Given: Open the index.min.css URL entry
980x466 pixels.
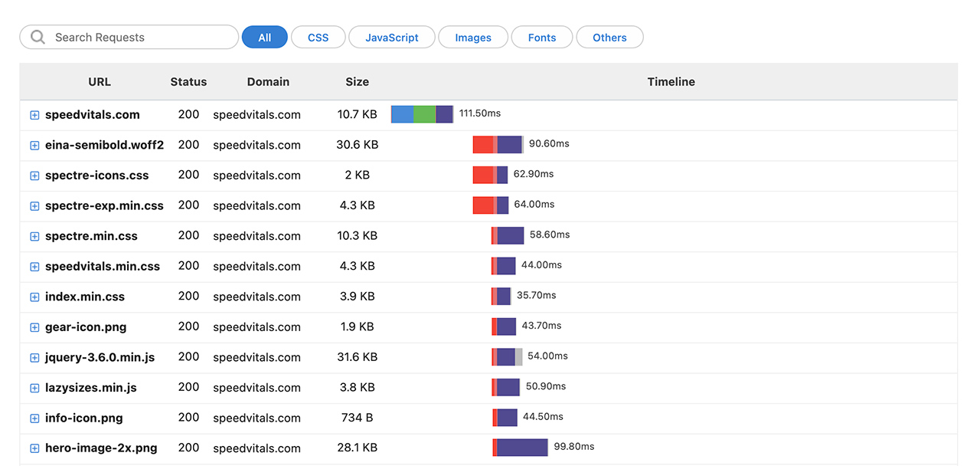Looking at the screenshot, I should click(84, 297).
